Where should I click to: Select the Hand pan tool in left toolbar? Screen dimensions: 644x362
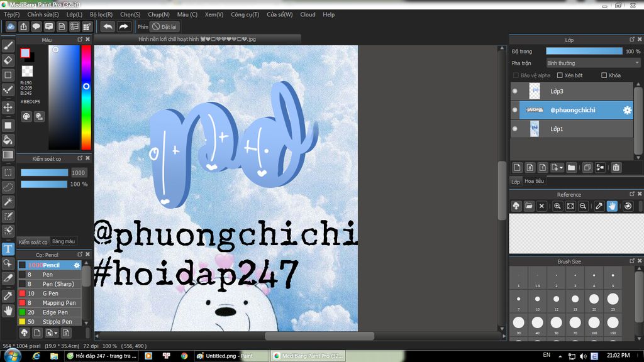(x=8, y=310)
